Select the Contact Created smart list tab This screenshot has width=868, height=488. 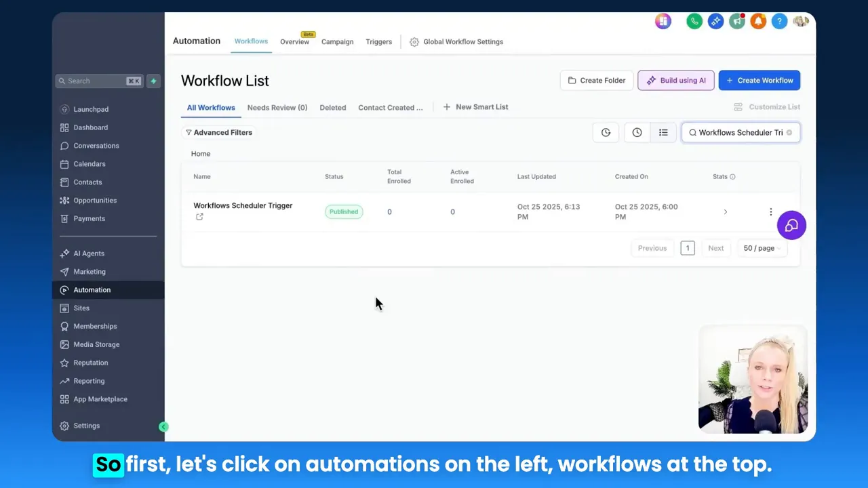point(391,108)
